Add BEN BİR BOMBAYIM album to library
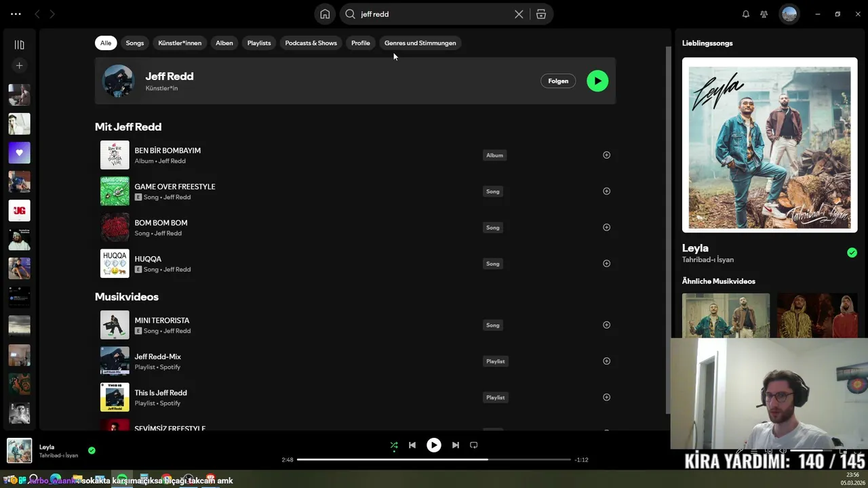Image resolution: width=868 pixels, height=488 pixels. [606, 155]
